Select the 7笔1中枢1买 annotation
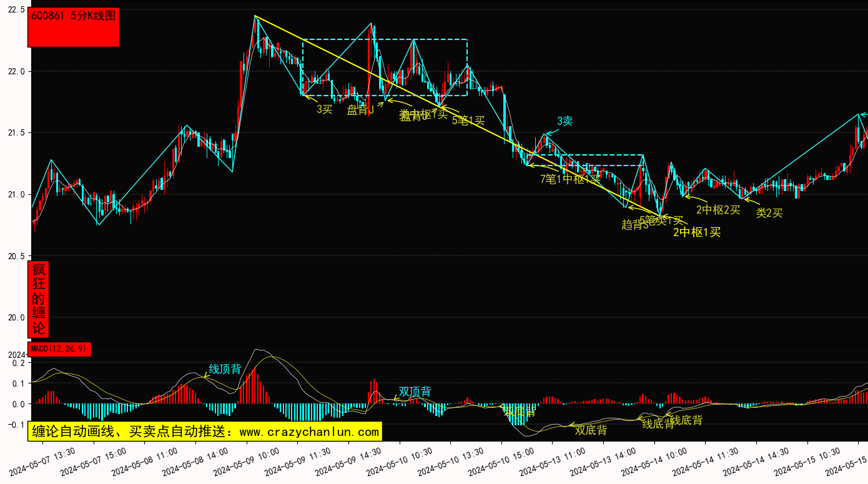Screen dimensions: 868x484 pyautogui.click(x=570, y=179)
